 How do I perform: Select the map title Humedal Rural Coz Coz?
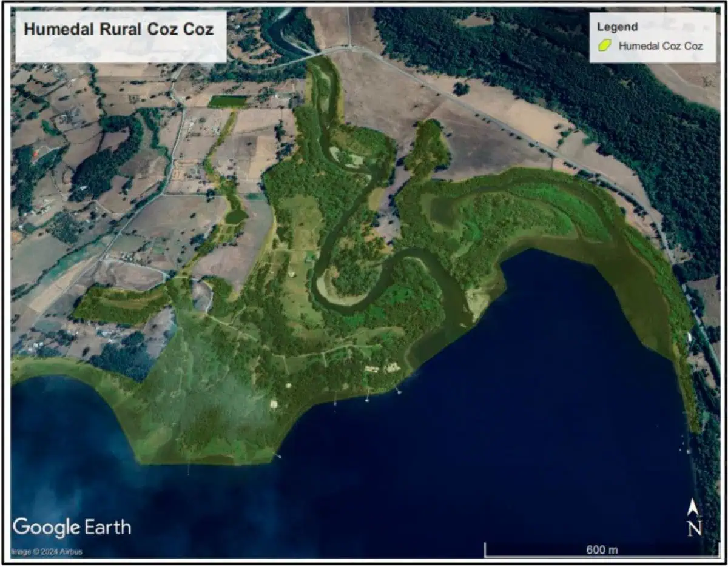[118, 29]
